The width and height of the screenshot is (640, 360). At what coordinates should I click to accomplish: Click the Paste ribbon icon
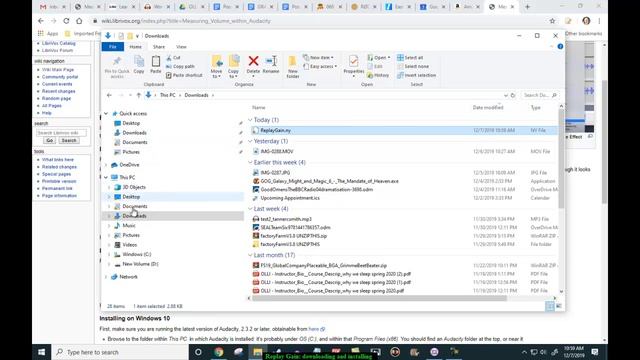click(156, 64)
